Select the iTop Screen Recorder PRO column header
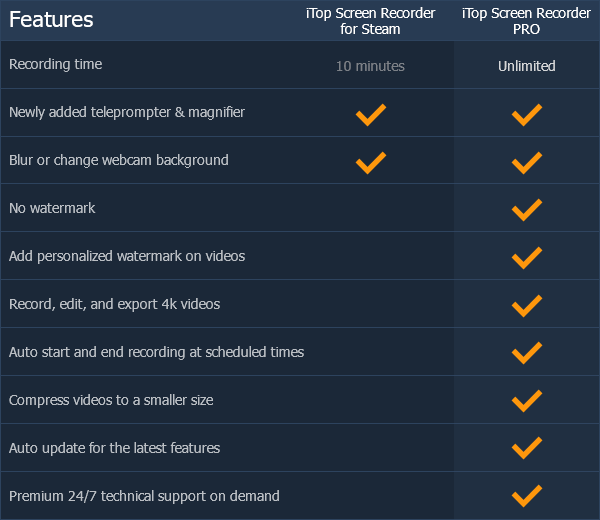The width and height of the screenshot is (600, 520). click(x=526, y=21)
